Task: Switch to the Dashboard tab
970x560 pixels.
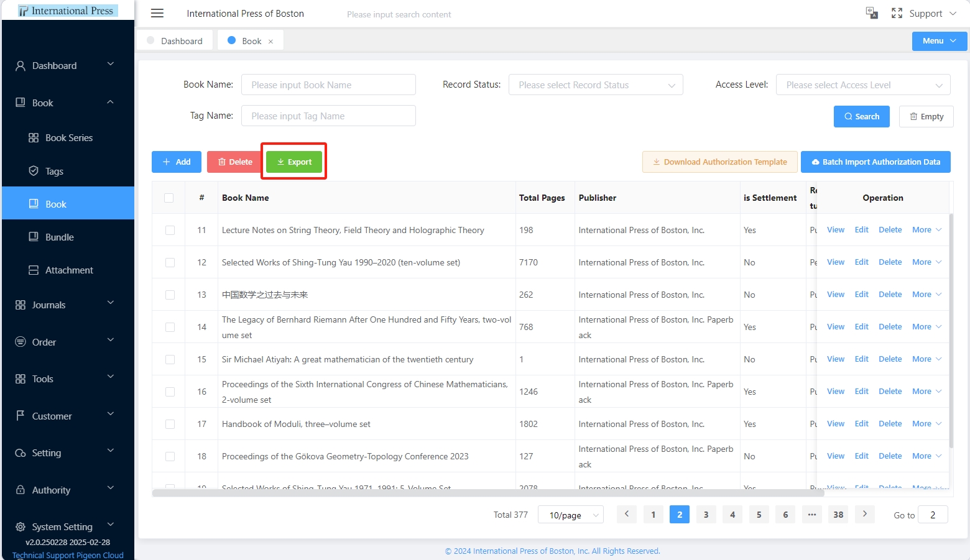Action: click(175, 41)
